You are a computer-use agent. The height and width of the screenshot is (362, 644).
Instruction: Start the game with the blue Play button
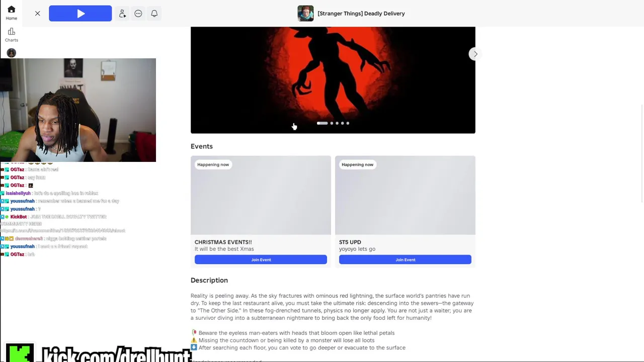click(80, 14)
